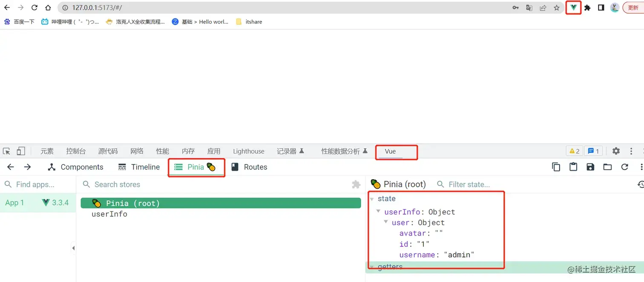The width and height of the screenshot is (644, 282).
Task: Go forward in Vue devtools navigation
Action: pos(27,167)
